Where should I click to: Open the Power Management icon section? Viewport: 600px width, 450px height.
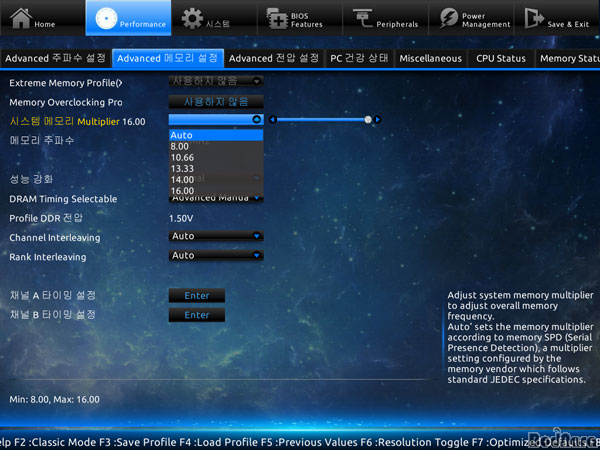click(x=448, y=17)
